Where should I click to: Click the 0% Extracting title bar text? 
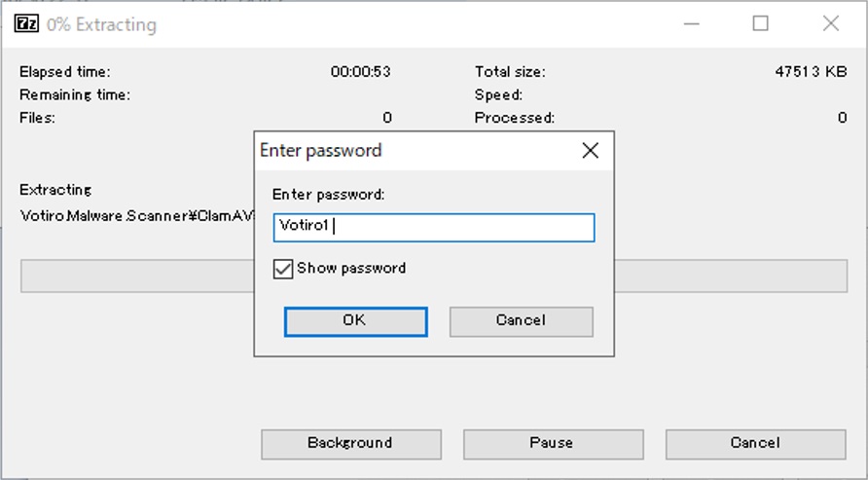pyautogui.click(x=102, y=25)
